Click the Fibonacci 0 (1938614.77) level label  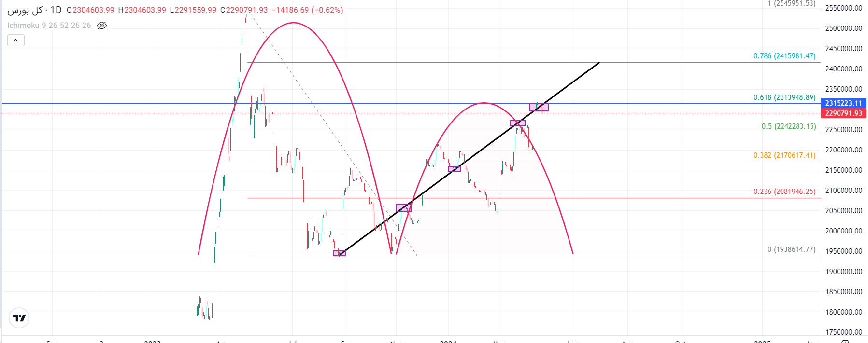(x=792, y=249)
